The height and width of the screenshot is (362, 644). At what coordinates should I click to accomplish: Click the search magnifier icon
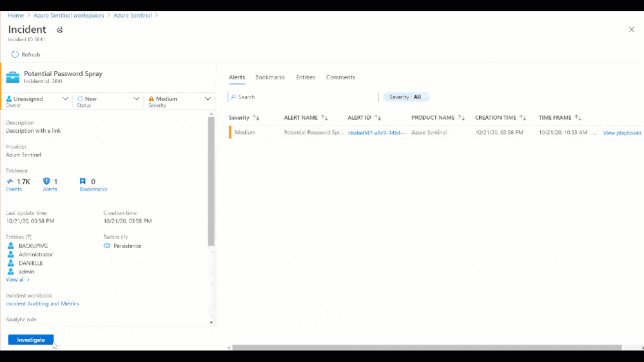233,97
